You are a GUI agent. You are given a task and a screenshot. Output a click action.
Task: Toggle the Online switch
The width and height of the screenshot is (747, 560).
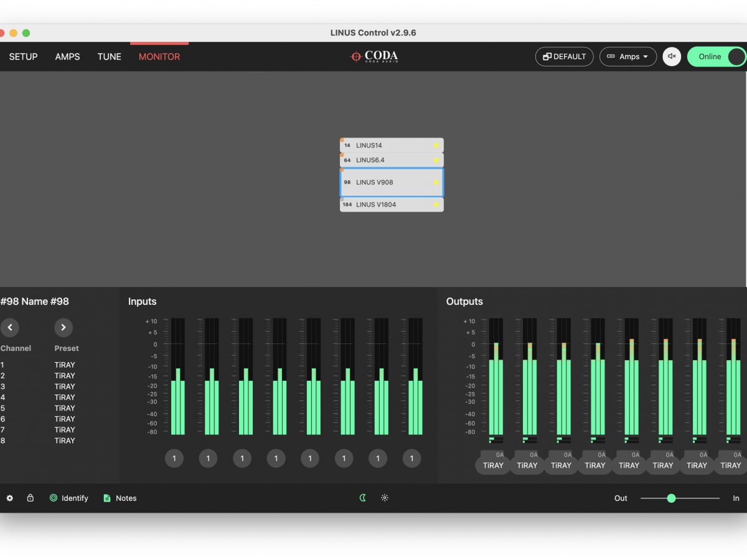(x=716, y=57)
